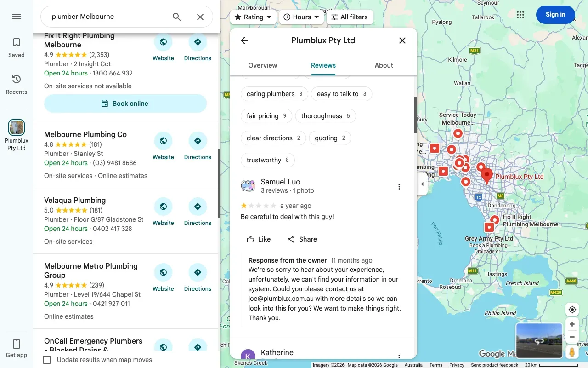Open Website for Melbourne Plumbing Co
This screenshot has height=368, width=588.
(163, 146)
